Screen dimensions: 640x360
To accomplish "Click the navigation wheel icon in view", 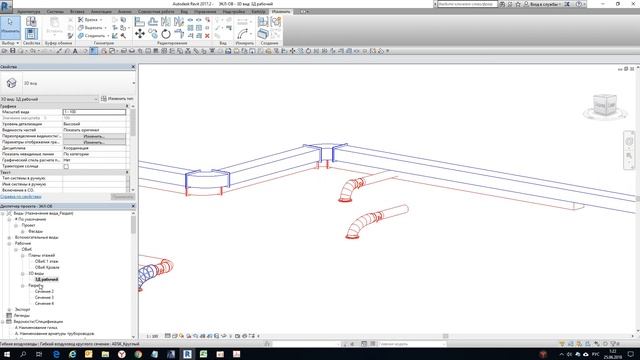I will tap(629, 142).
